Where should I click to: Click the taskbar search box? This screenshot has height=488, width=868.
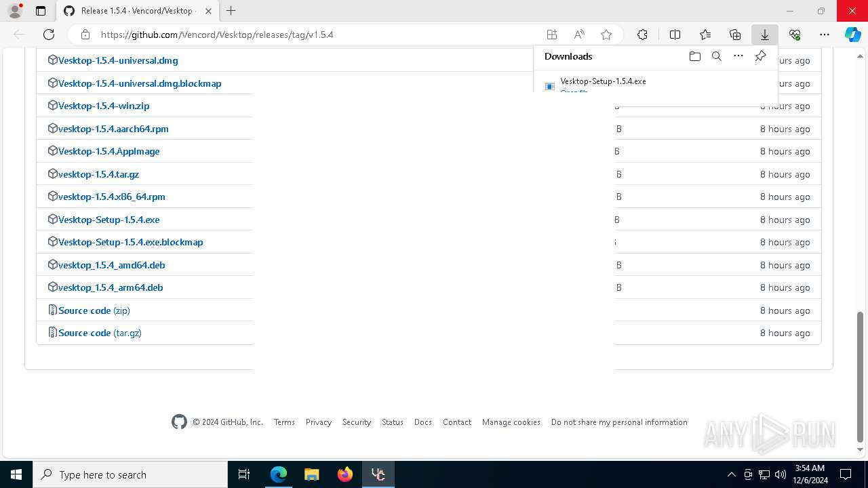click(130, 474)
